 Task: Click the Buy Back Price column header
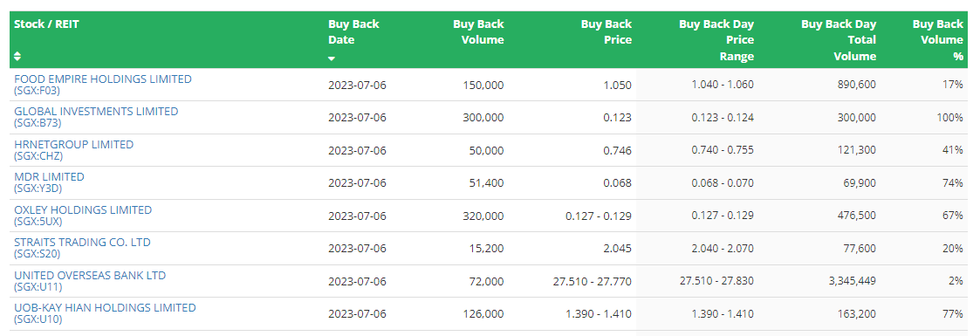pos(607,31)
